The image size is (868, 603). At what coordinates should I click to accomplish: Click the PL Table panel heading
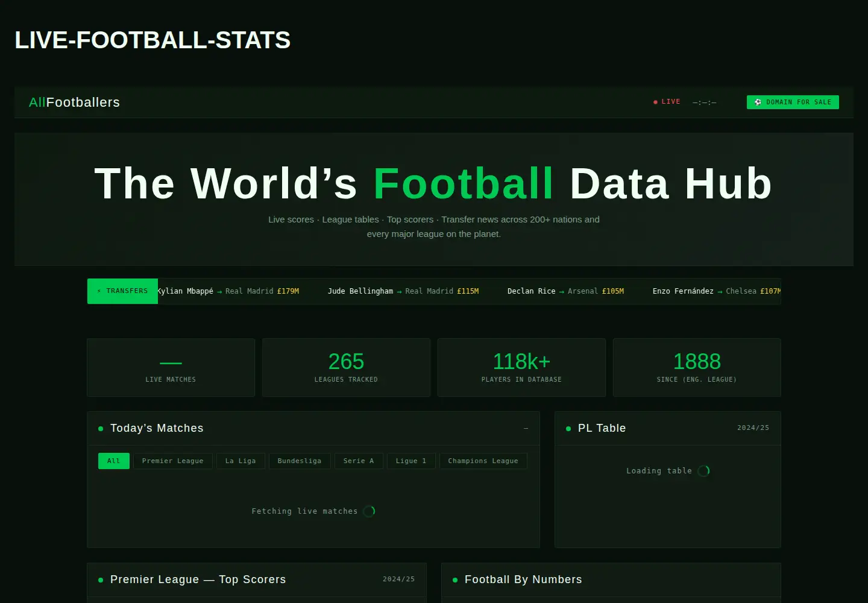602,428
